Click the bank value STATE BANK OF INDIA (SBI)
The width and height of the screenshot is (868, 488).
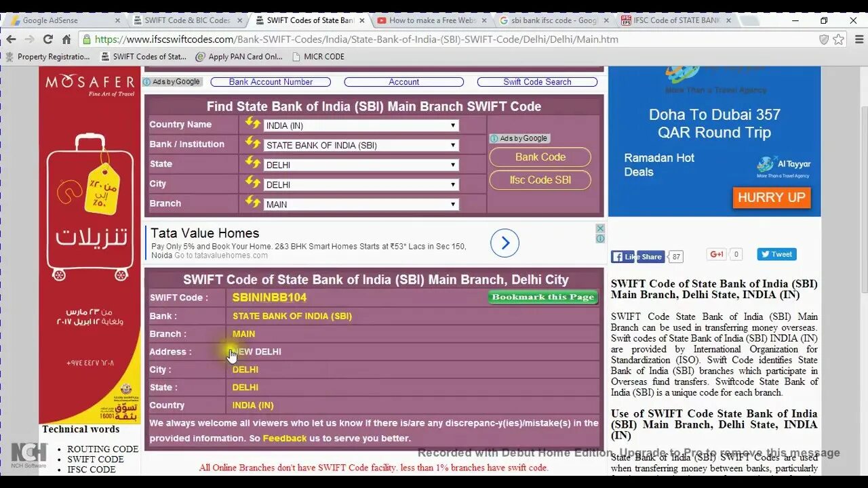coord(292,316)
